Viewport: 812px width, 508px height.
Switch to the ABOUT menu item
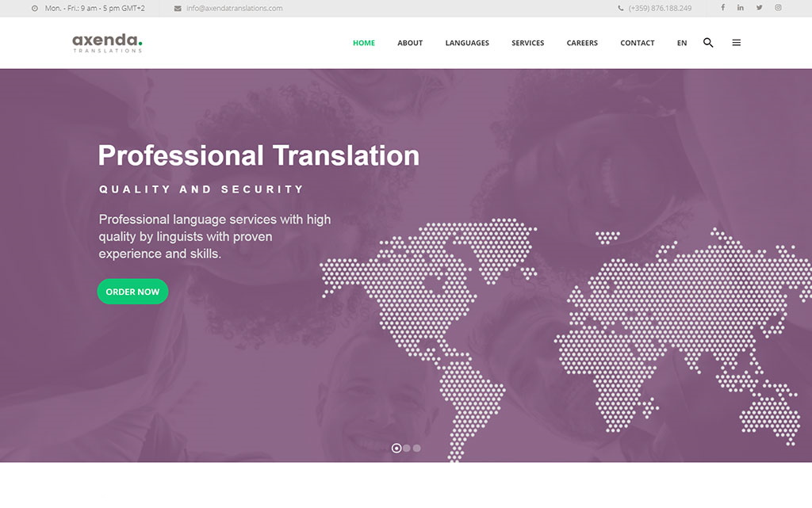click(x=410, y=43)
